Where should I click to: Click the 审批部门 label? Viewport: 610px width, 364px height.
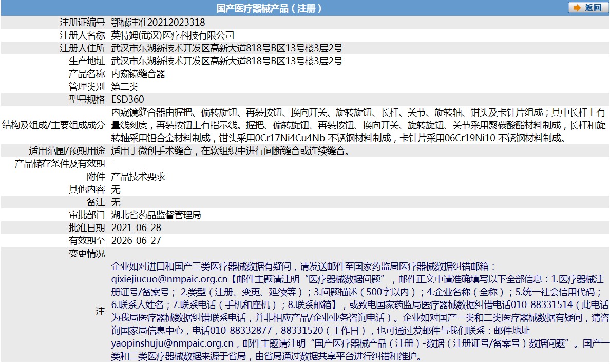(87, 215)
